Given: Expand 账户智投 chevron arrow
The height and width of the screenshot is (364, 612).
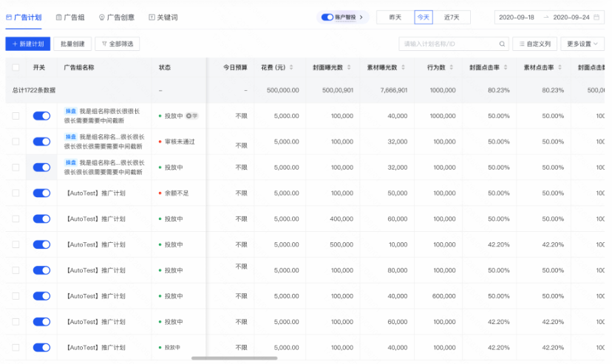Looking at the screenshot, I should click(361, 17).
